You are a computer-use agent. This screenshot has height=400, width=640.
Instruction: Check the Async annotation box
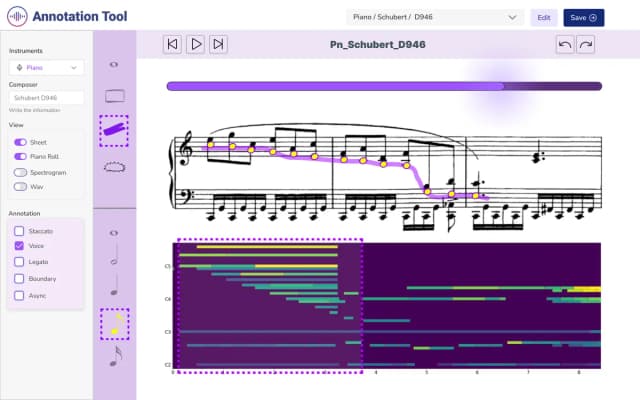19,296
